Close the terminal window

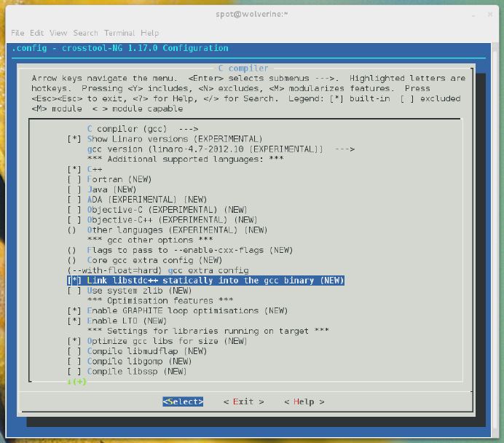coord(490,14)
